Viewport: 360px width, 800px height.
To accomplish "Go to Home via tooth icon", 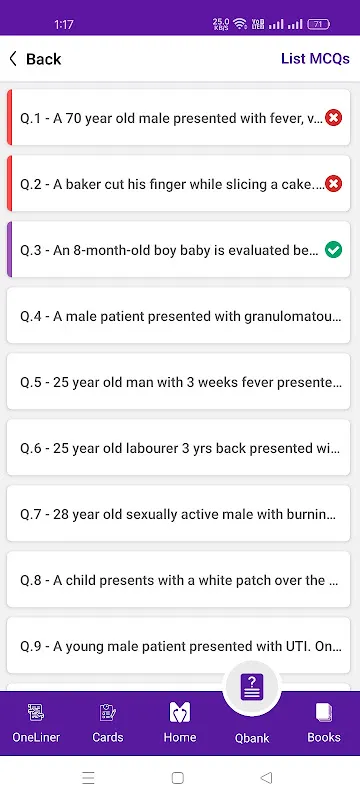I will (179, 712).
